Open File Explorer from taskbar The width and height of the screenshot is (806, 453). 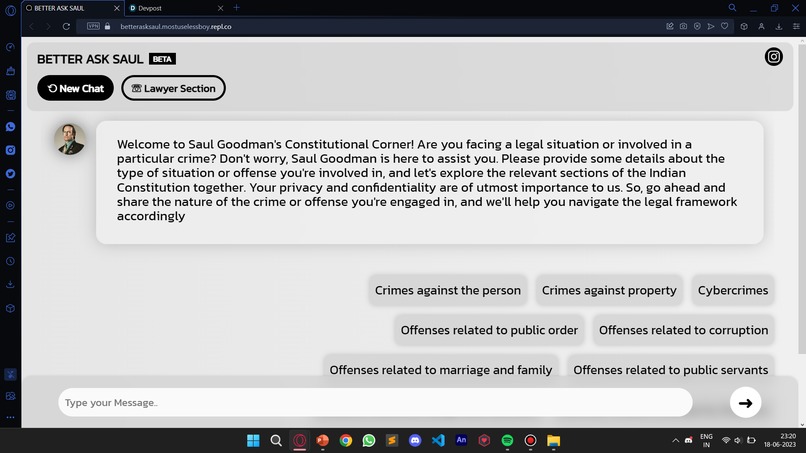(554, 441)
